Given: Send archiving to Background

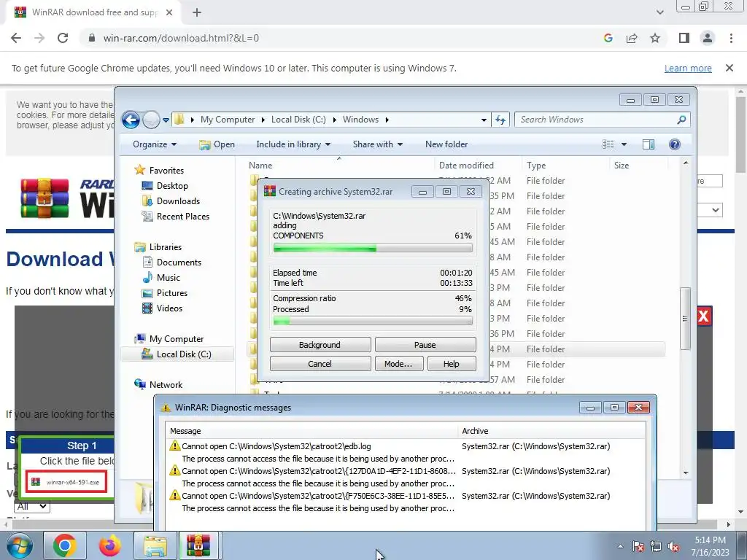Looking at the screenshot, I should pyautogui.click(x=320, y=345).
